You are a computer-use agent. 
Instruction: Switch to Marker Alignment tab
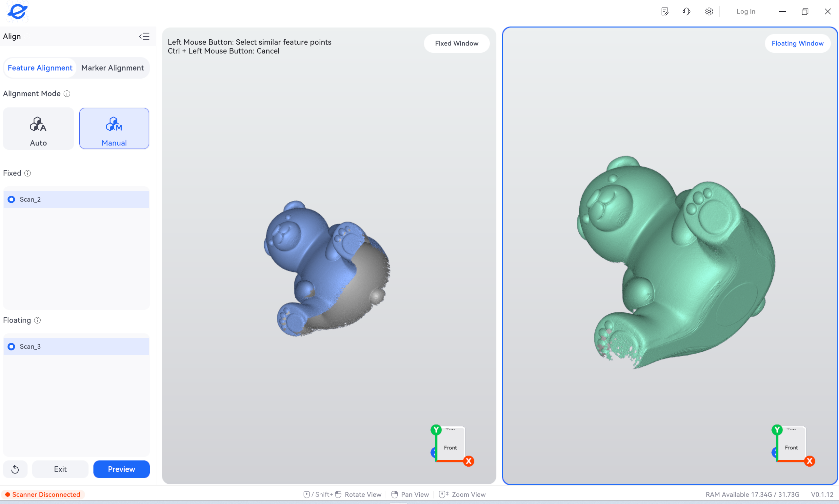click(x=112, y=68)
